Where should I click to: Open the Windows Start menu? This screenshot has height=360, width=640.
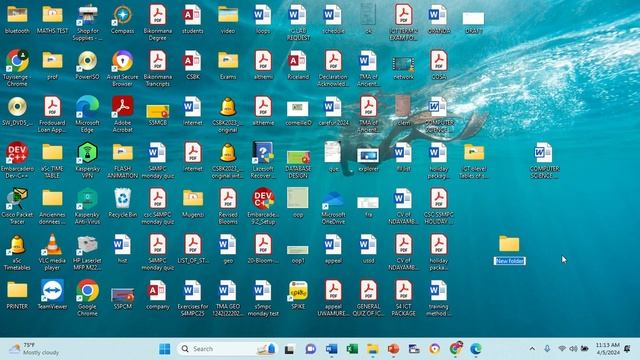(165, 349)
